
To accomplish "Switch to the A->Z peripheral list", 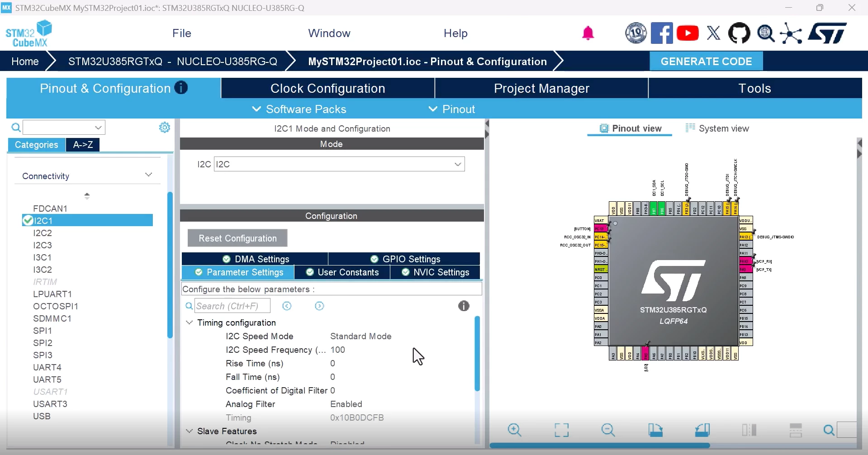I will (83, 145).
